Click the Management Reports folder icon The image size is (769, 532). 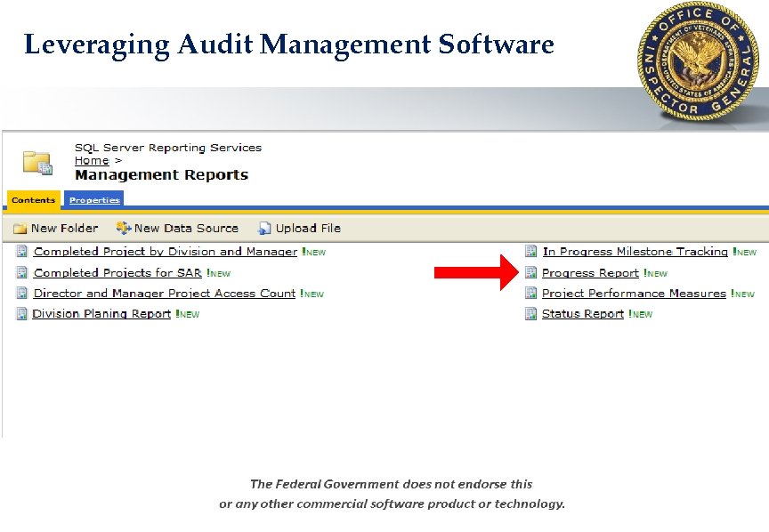(x=37, y=163)
